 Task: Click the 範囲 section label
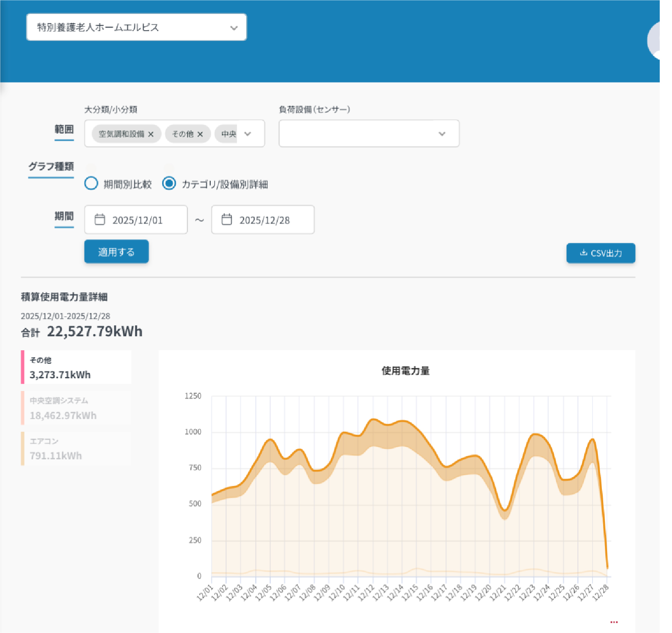(64, 129)
